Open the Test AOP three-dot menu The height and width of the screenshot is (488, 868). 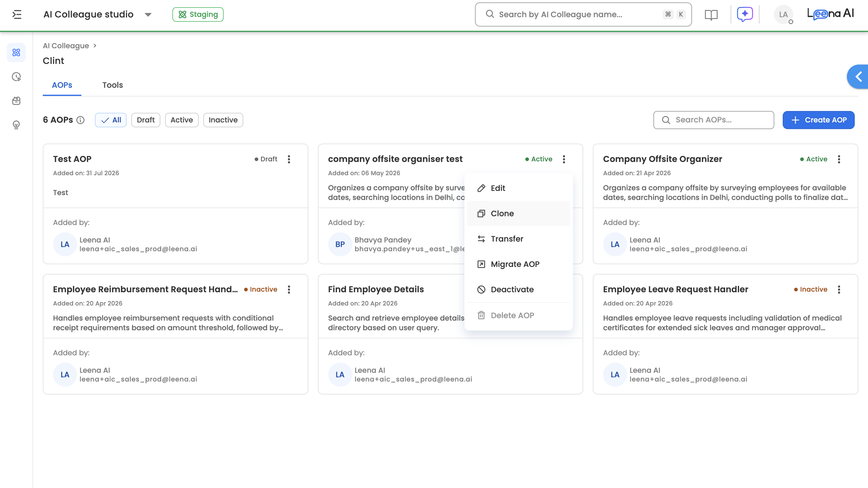click(x=289, y=159)
